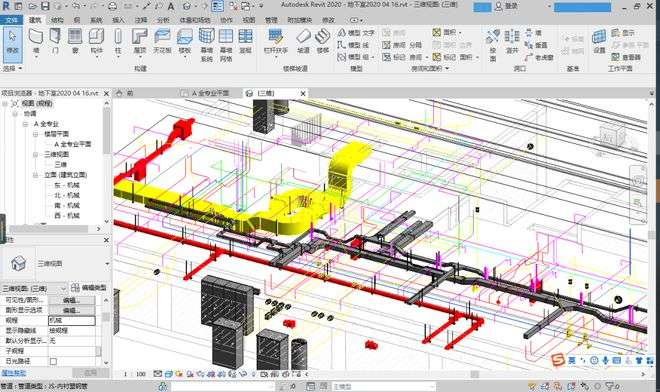The width and height of the screenshot is (660, 392).
Task: Select the Model Text (模型 文字) tool
Action: click(356, 32)
